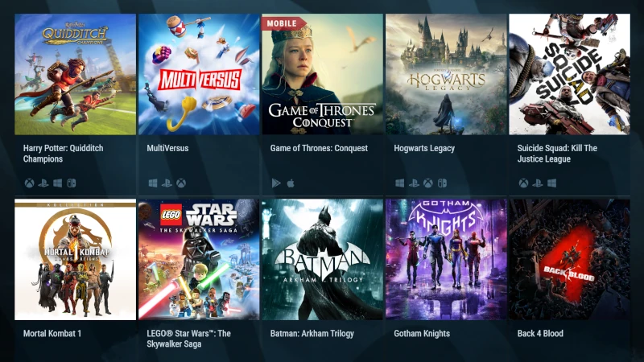Click PlayStation icon under Suicide Squad title

point(538,183)
